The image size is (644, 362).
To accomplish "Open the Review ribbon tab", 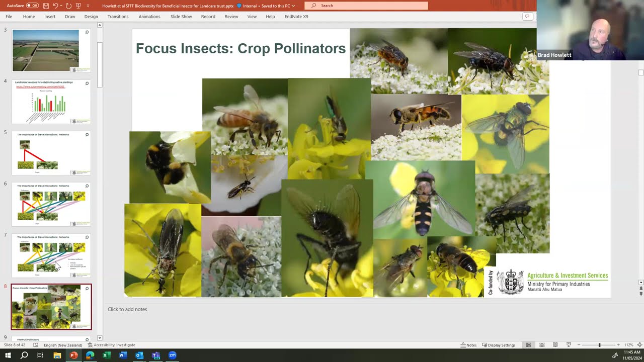I will coord(231,17).
